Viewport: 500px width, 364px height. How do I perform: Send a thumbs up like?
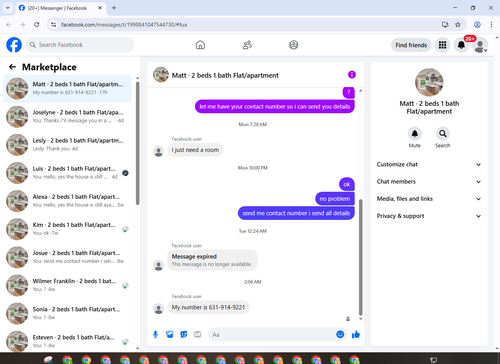coord(356,334)
